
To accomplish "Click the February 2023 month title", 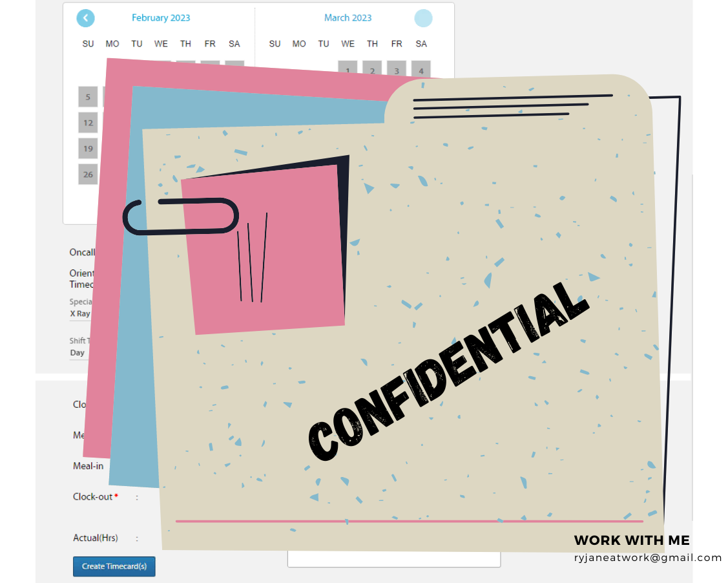I will (x=161, y=17).
